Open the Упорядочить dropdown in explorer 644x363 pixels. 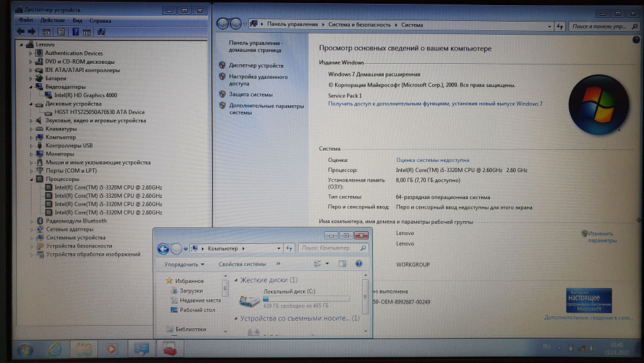pyautogui.click(x=184, y=264)
